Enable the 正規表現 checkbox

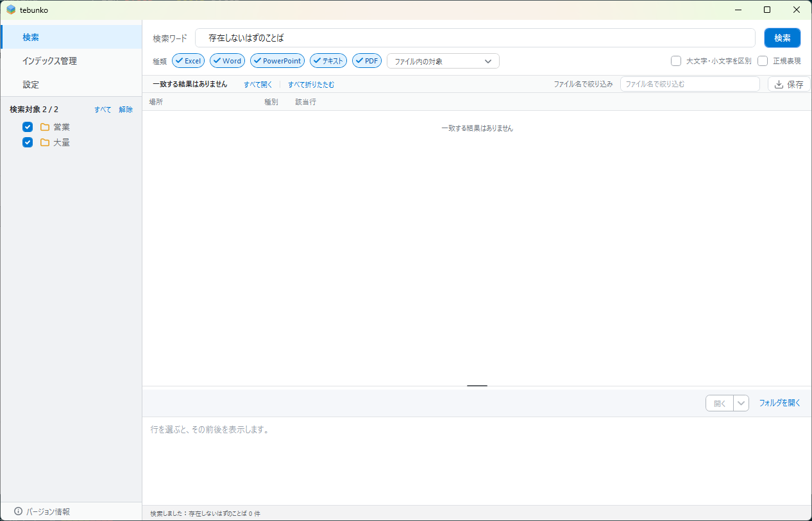coord(763,61)
